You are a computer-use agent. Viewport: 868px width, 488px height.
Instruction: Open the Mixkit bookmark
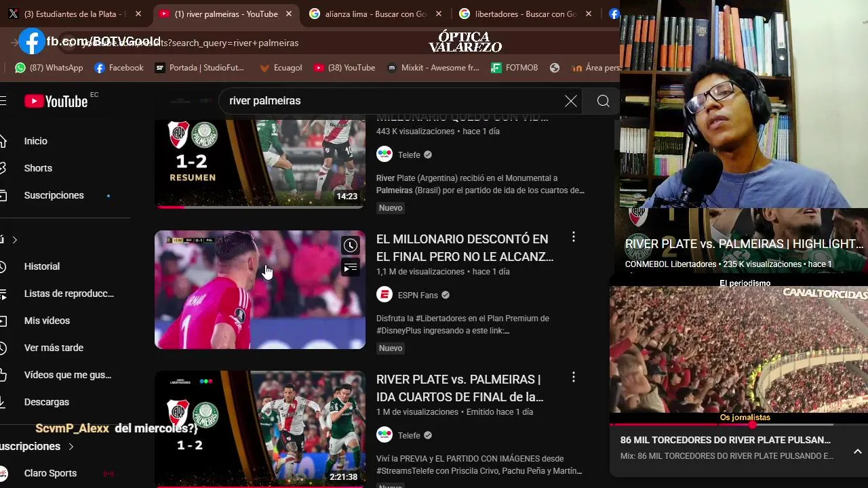coord(433,68)
